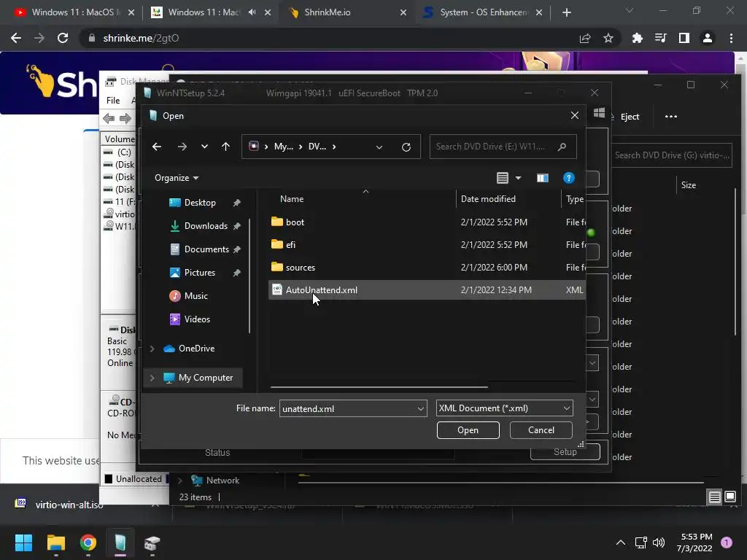This screenshot has width=747, height=560.
Task: Expand Network in File Explorer sidebar
Action: click(x=180, y=481)
